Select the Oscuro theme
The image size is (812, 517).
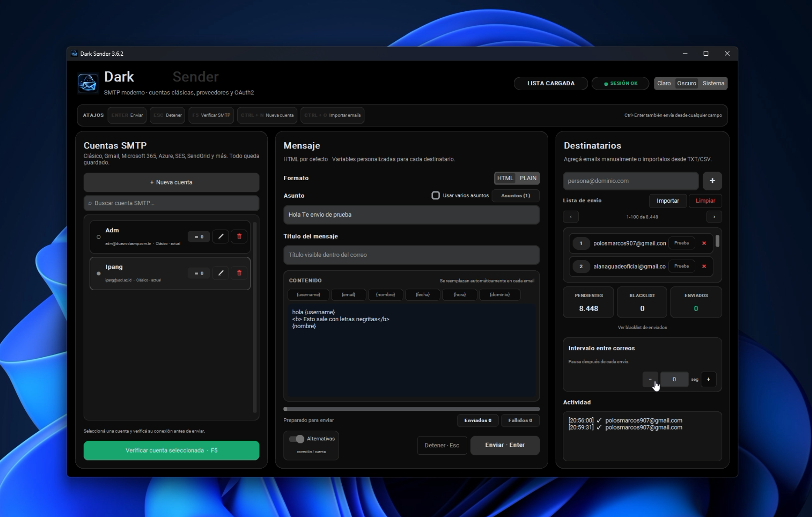687,83
